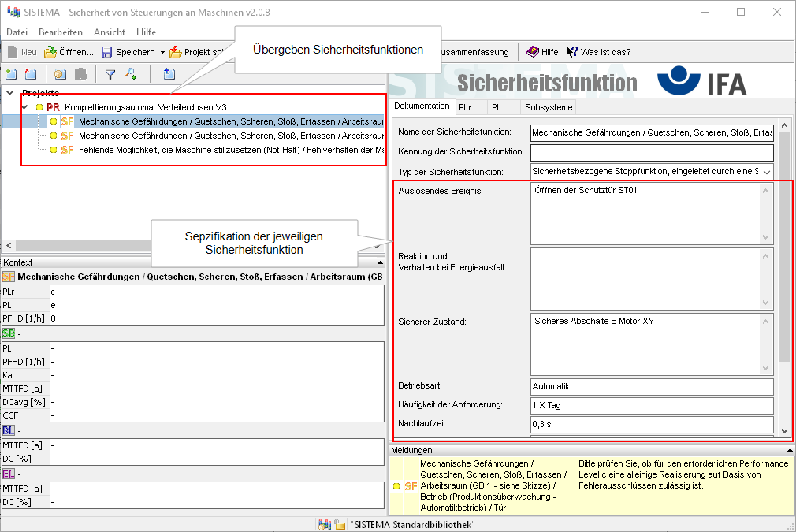Switch to the Subsysteme tab
This screenshot has width=796, height=532.
point(549,106)
